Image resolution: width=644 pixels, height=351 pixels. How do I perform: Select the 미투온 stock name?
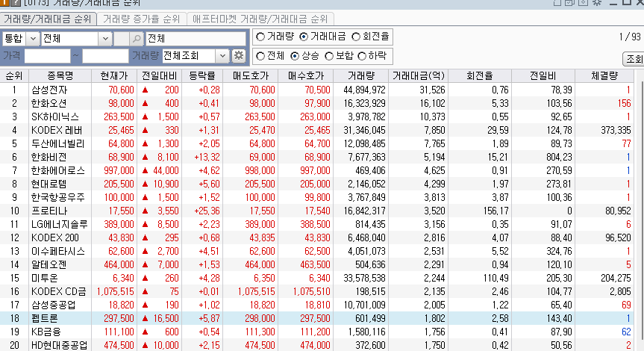pos(44,279)
